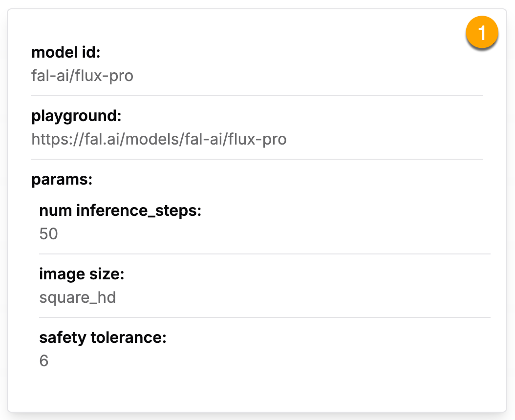
Task: Open the fal.ai flux-pro playground URL
Action: click(x=159, y=139)
